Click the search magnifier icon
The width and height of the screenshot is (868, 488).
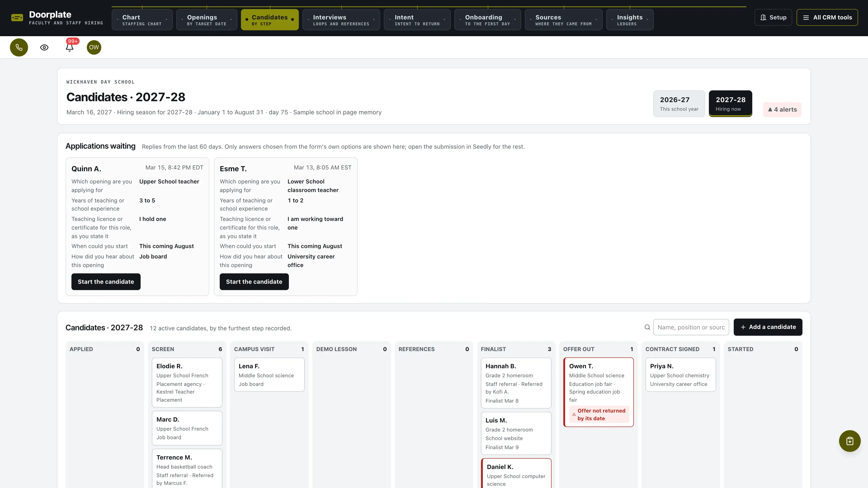[647, 327]
